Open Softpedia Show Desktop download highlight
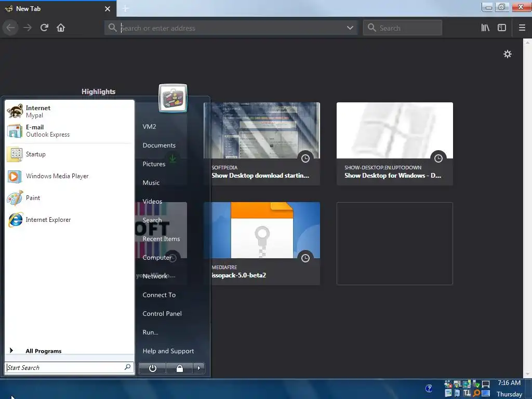The width and height of the screenshot is (532, 399). pyautogui.click(x=262, y=144)
